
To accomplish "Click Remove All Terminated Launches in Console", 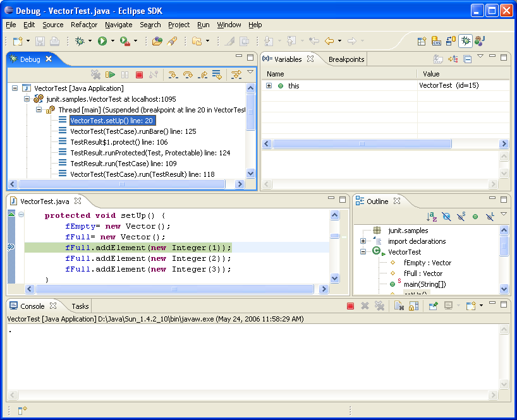I will click(x=379, y=306).
